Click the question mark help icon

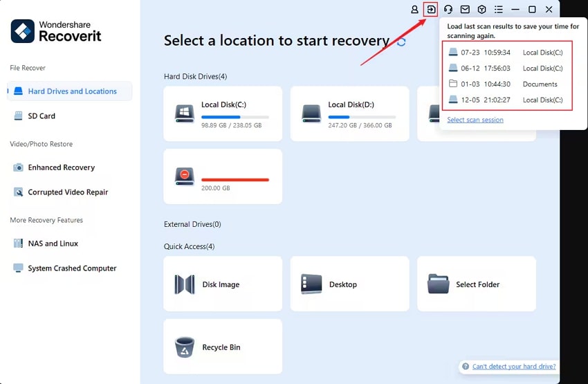pyautogui.click(x=466, y=367)
